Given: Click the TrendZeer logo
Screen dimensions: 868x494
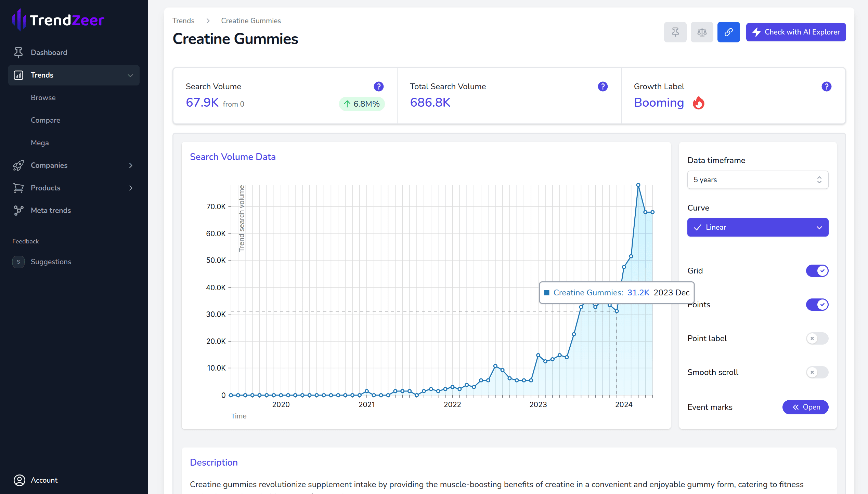Looking at the screenshot, I should click(58, 20).
